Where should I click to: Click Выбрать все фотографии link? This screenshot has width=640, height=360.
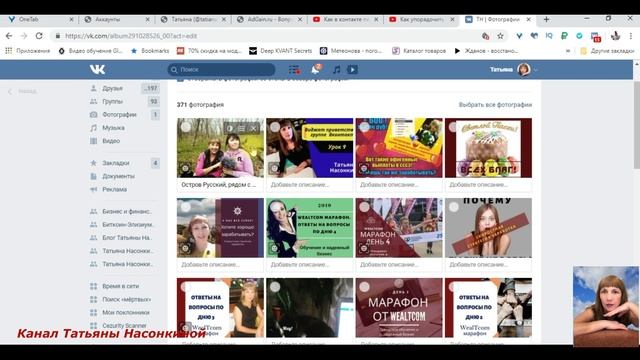click(x=495, y=105)
